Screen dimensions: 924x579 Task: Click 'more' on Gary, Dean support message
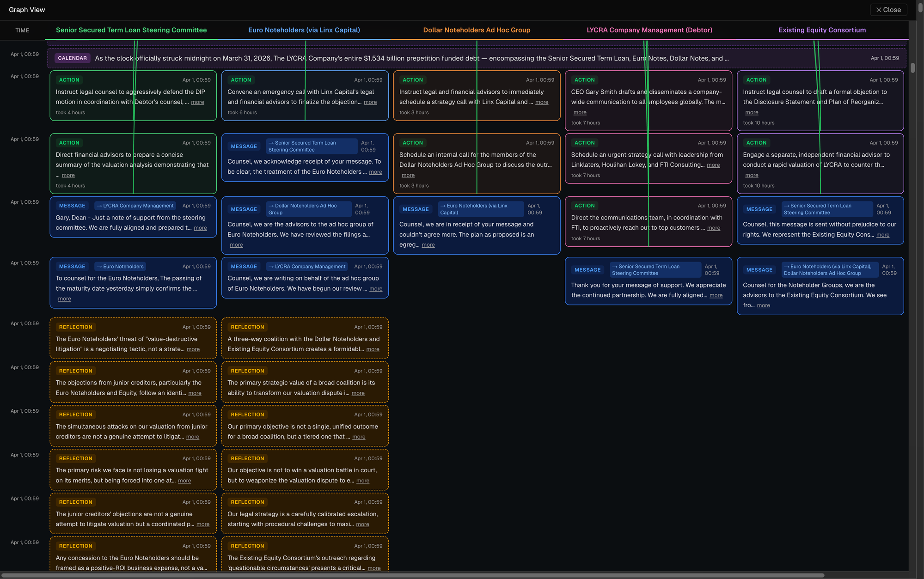[x=200, y=228]
